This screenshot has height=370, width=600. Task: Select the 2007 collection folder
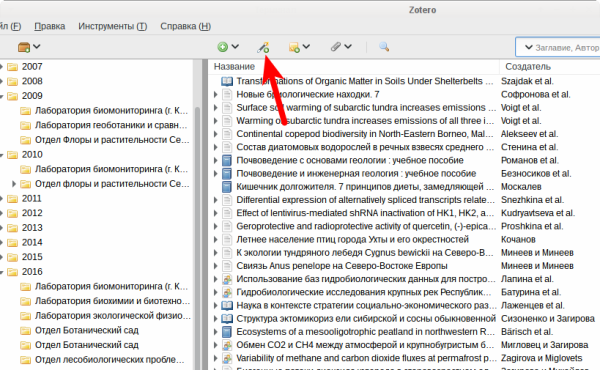(x=32, y=67)
